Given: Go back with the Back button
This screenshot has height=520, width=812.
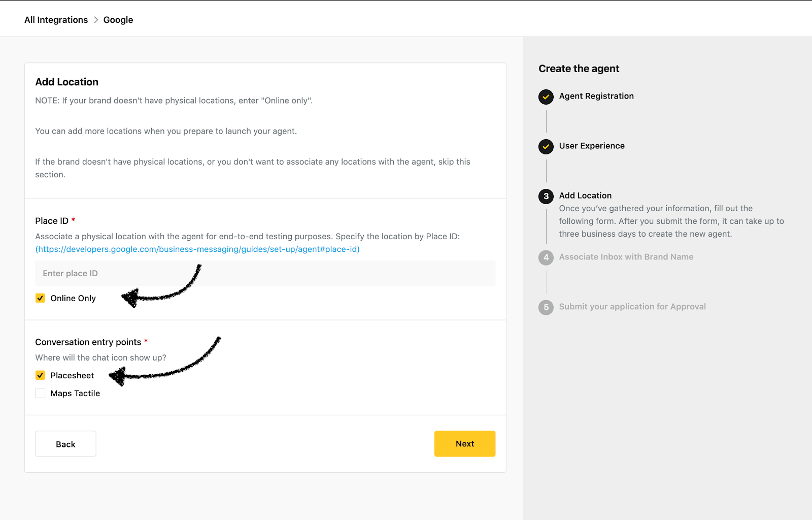Looking at the screenshot, I should tap(65, 444).
